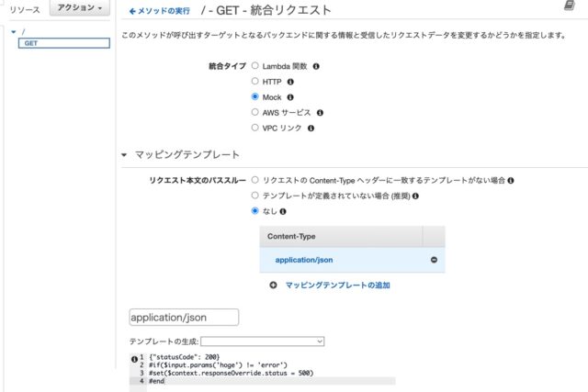The height and width of the screenshot is (392, 588).
Task: Click info icon next to なし option
Action: pyautogui.click(x=283, y=212)
